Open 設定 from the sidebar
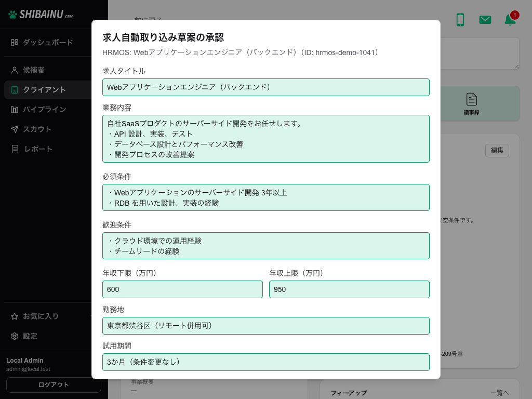 [47, 336]
